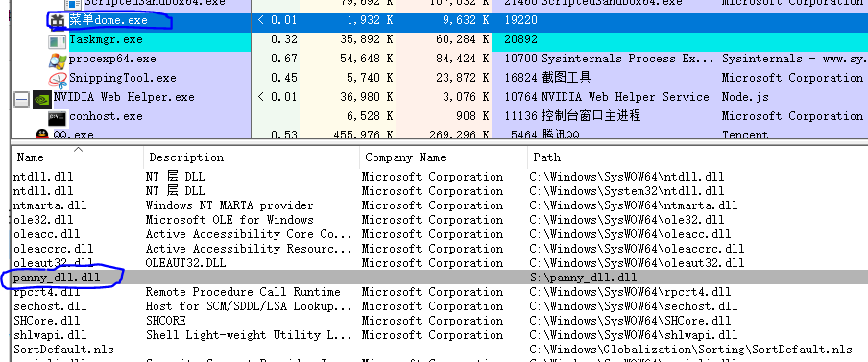Click the procexp64.exe icon

(x=57, y=60)
